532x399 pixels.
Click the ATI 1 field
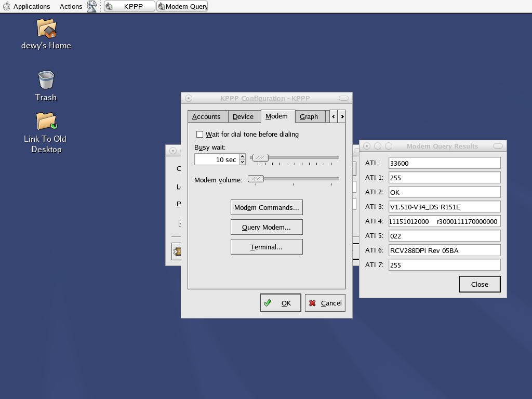[x=445, y=178]
